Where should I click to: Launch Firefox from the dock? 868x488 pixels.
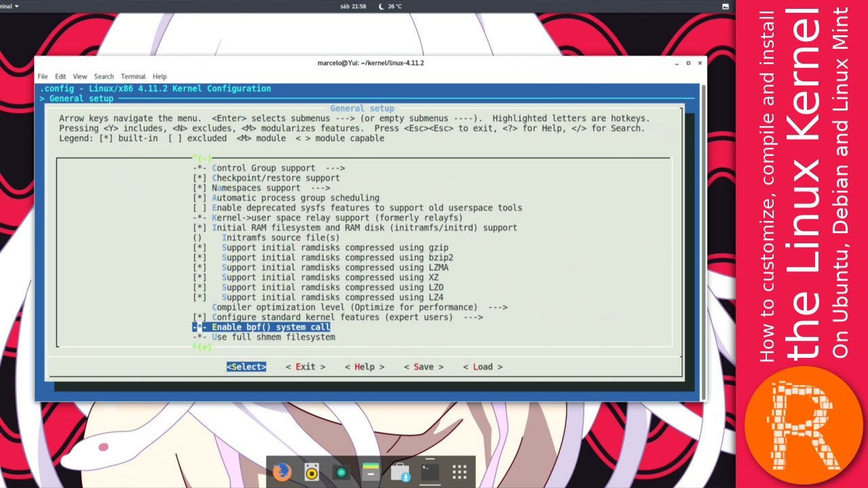281,472
